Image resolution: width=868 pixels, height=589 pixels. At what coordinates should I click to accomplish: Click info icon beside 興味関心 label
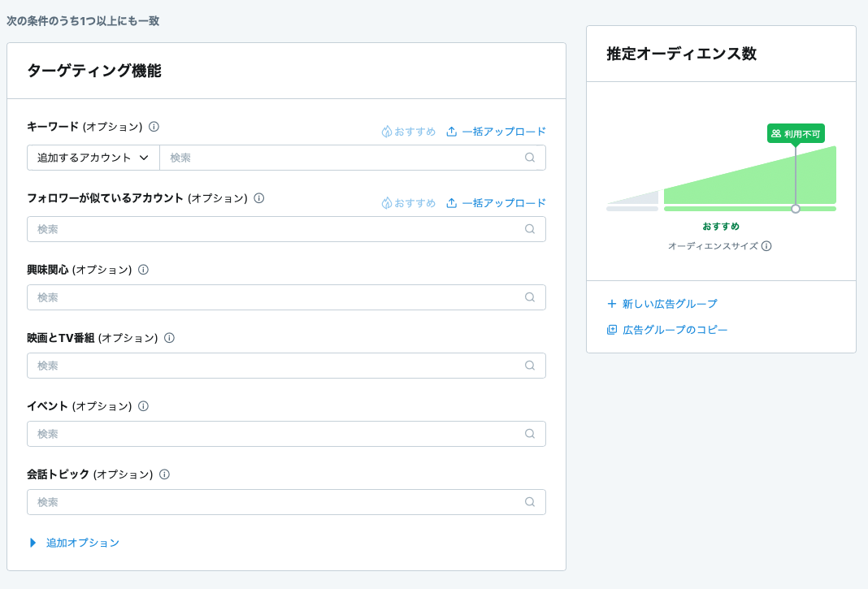click(143, 270)
